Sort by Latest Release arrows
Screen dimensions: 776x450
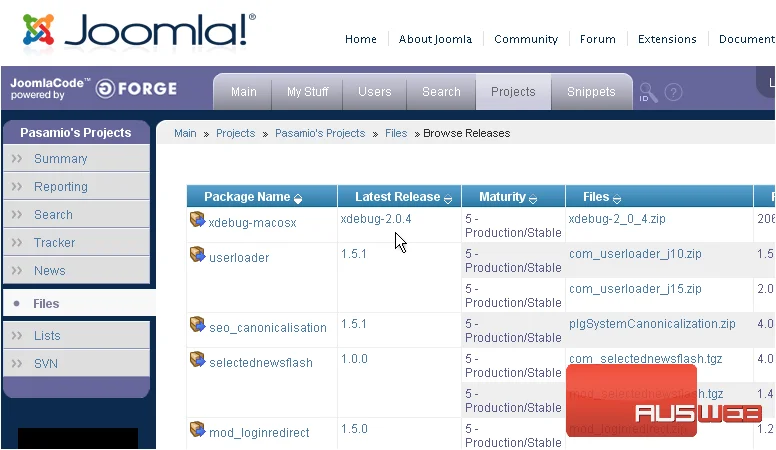[x=448, y=199]
